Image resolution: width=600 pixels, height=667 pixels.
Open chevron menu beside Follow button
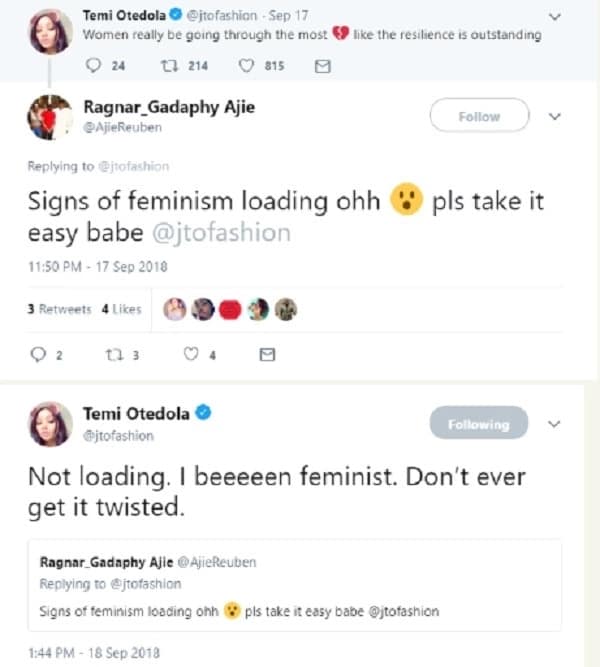556,116
